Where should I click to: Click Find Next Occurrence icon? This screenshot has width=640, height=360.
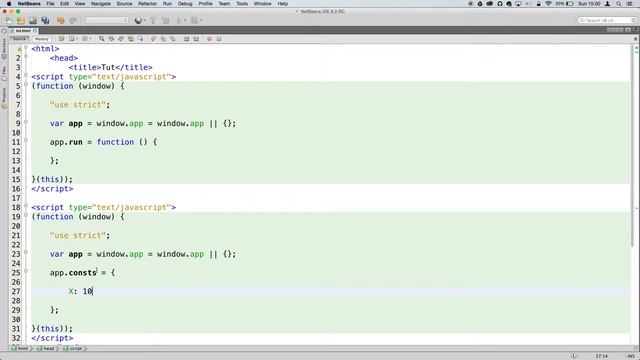121,39
